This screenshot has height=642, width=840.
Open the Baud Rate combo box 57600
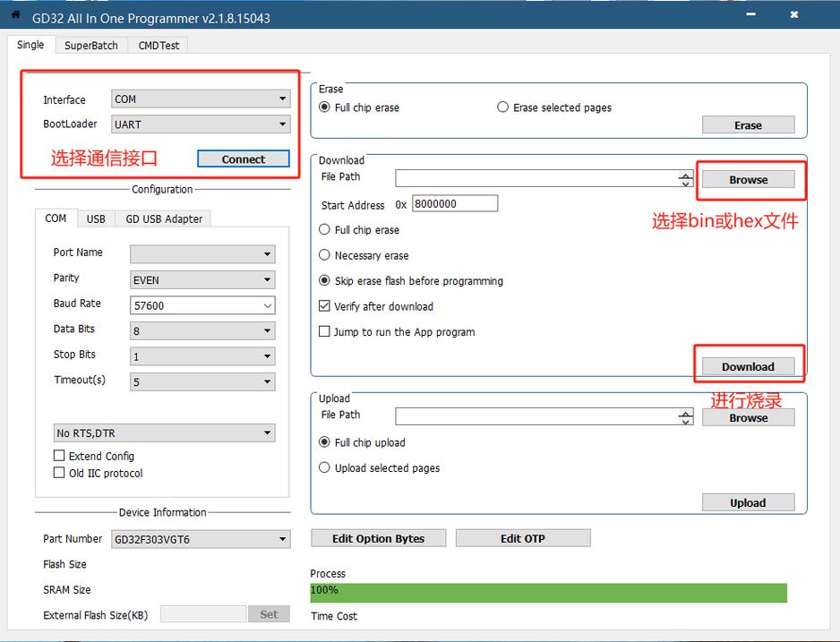pyautogui.click(x=202, y=305)
